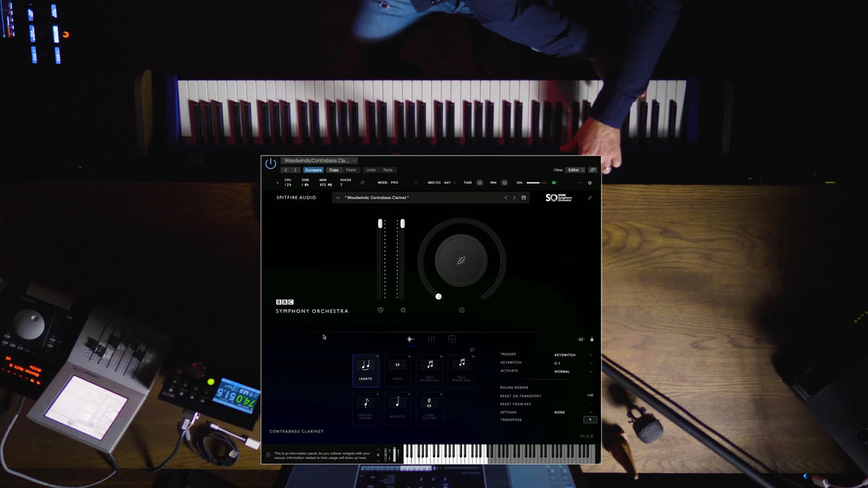Choose the Trill Major 2nd articulation
This screenshot has width=868, height=488.
click(x=430, y=370)
